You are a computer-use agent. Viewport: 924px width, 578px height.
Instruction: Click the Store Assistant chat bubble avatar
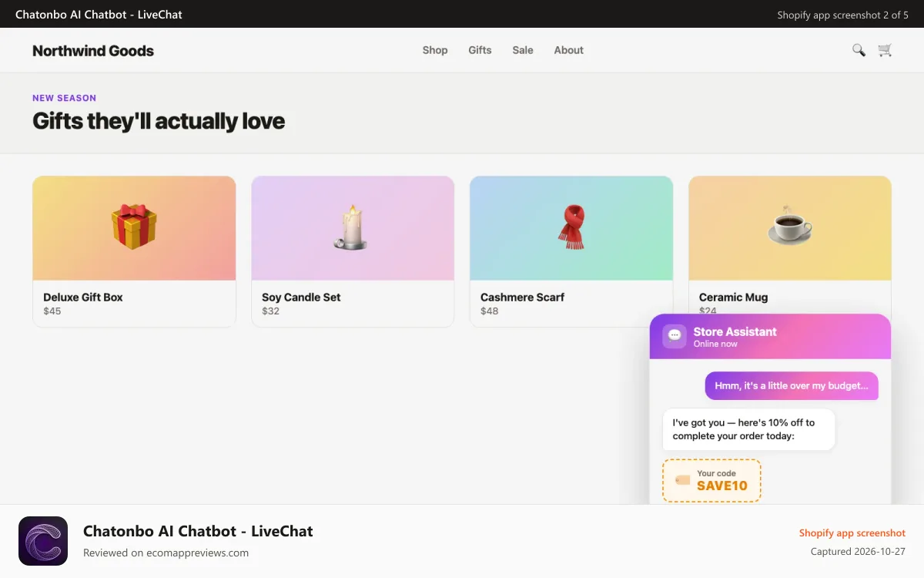[675, 337]
